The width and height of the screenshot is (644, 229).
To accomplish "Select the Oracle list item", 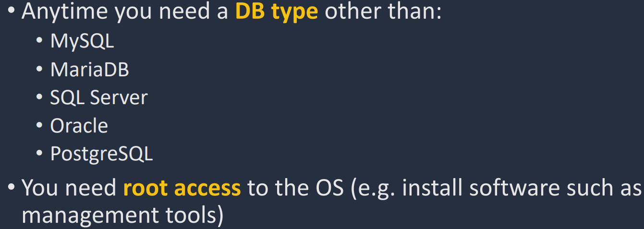I will [x=79, y=126].
